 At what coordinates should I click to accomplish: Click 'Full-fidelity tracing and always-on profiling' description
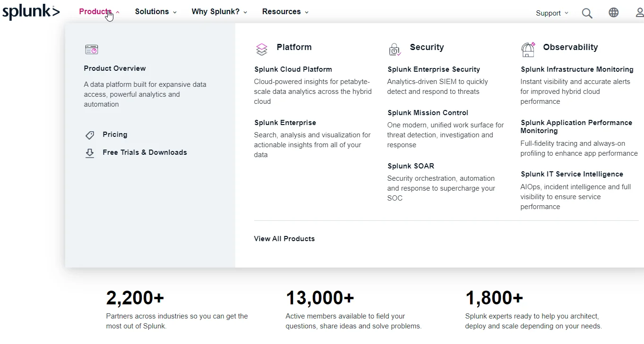coord(579,149)
